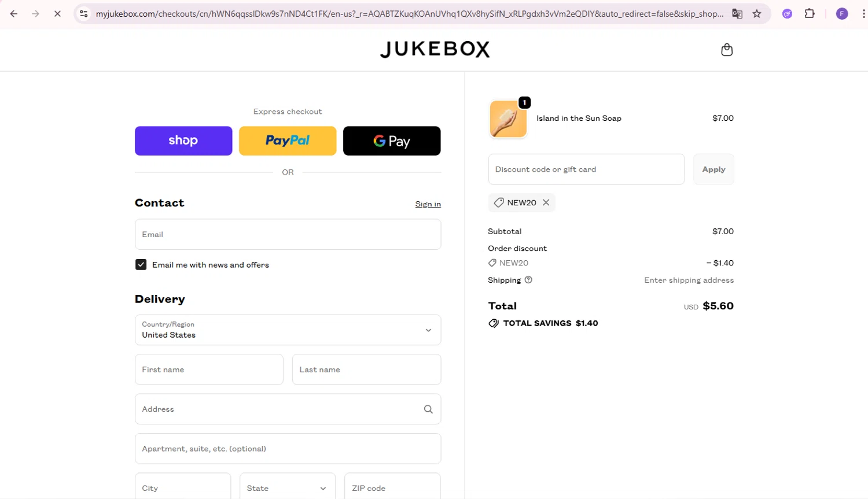Click the Apartment, suite, etc. field
This screenshot has height=499, width=868.
pos(288,449)
